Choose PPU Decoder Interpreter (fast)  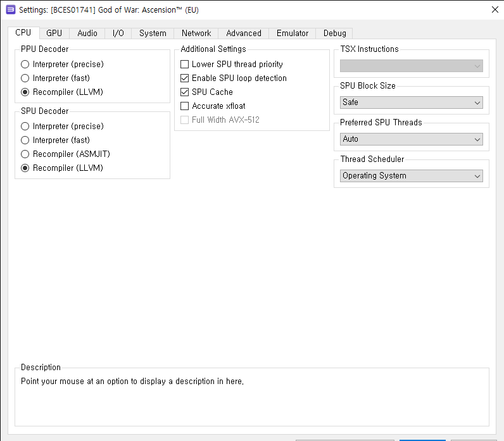point(55,78)
